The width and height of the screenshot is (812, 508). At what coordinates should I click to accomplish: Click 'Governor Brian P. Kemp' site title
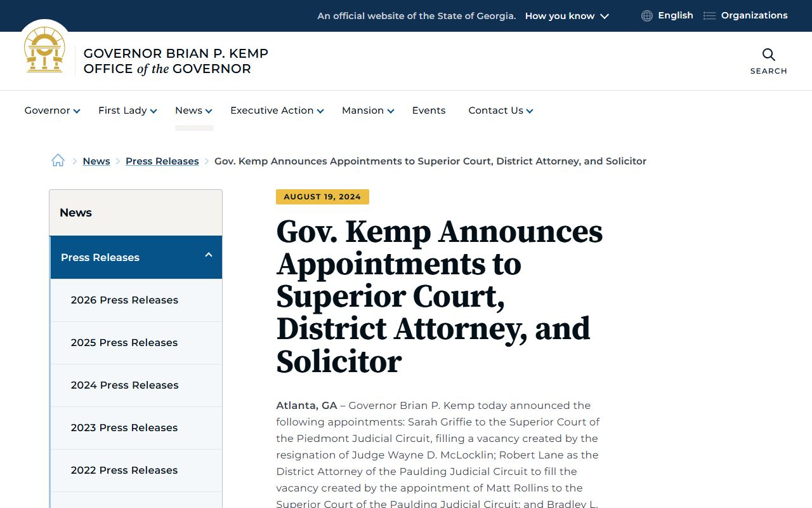coord(176,53)
